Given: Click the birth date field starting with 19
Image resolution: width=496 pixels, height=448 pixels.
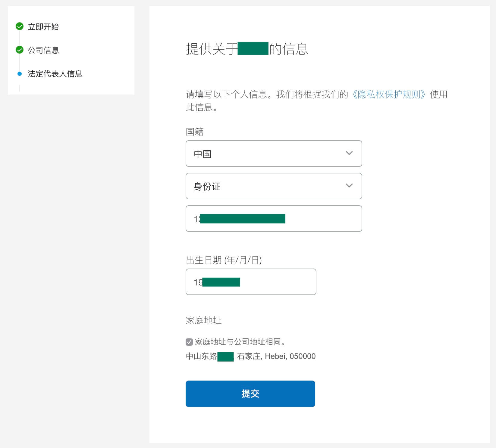Looking at the screenshot, I should tap(250, 282).
